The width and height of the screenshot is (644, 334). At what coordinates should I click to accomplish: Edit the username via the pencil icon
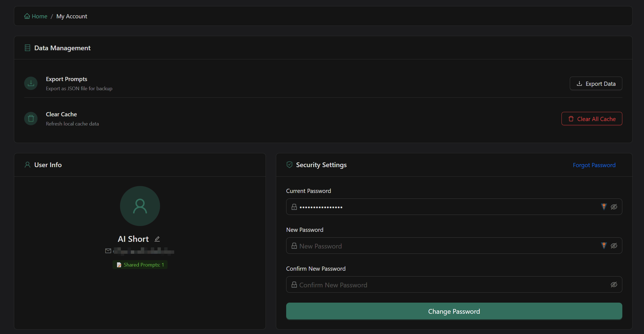point(157,238)
